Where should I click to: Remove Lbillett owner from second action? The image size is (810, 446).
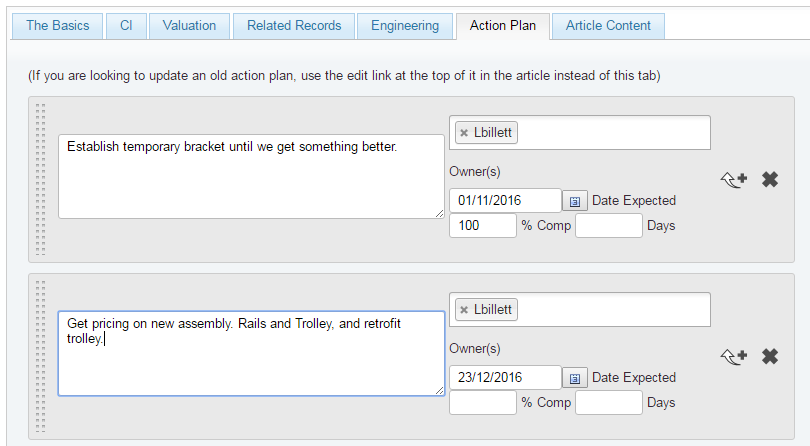(464, 310)
